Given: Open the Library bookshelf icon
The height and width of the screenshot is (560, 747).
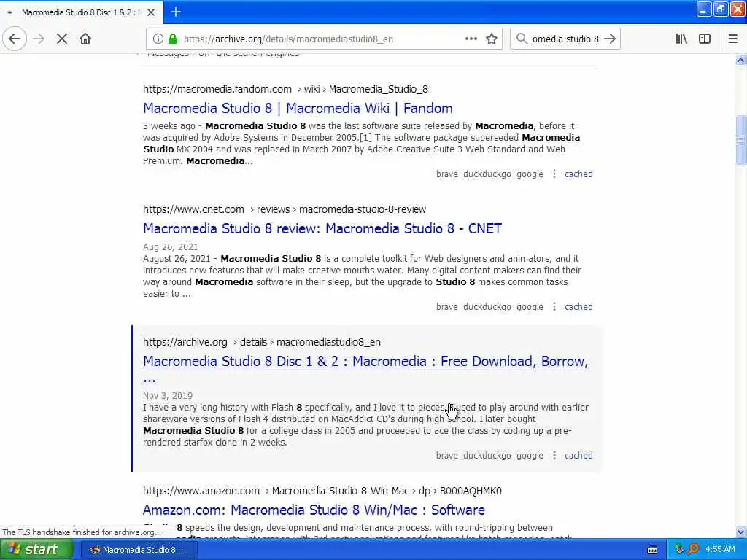Looking at the screenshot, I should point(681,39).
